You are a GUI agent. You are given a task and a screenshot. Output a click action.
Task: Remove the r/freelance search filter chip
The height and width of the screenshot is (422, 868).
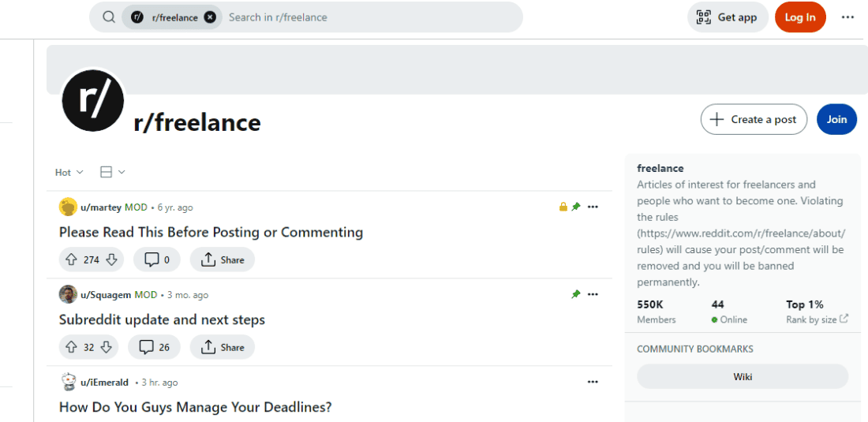(x=210, y=17)
